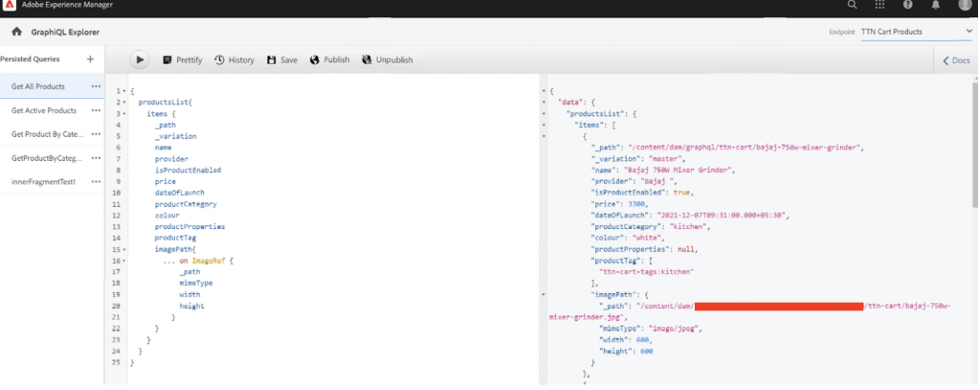This screenshot has height=390, width=980.
Task: Open the solutions grid switcher icon
Action: tap(880, 5)
